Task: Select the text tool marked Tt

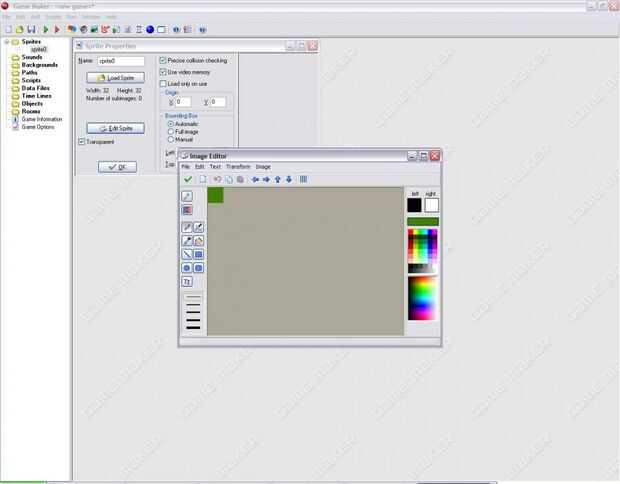Action: (x=187, y=282)
